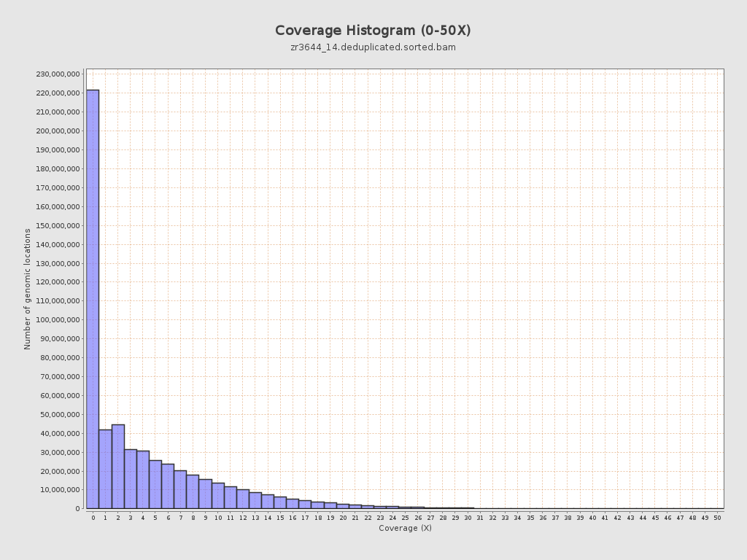Screen dimensions: 747x560
Task: Click the y-axis label "50,000,000"
Action: [60, 415]
